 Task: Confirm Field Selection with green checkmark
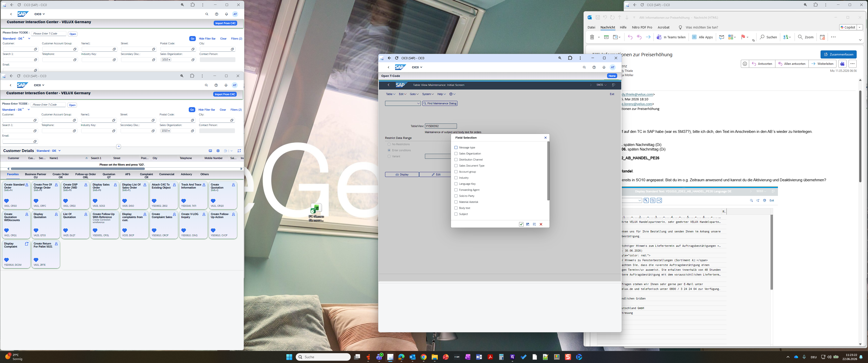click(x=521, y=224)
